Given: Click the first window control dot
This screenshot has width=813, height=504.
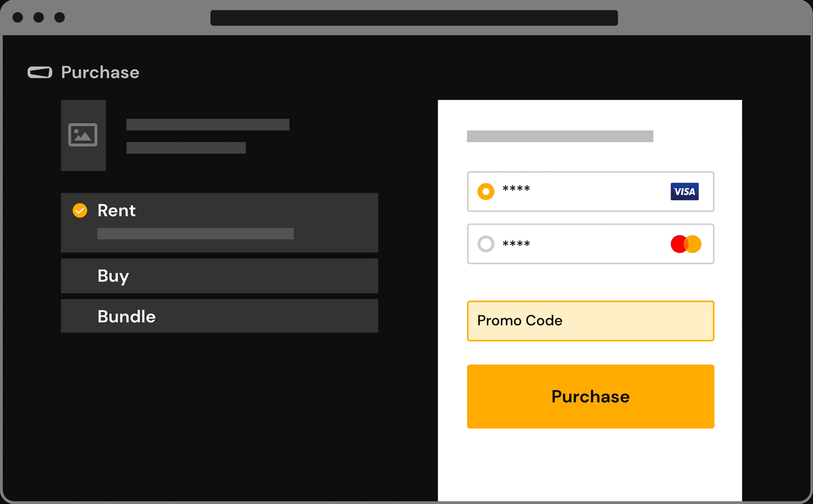Looking at the screenshot, I should tap(18, 18).
